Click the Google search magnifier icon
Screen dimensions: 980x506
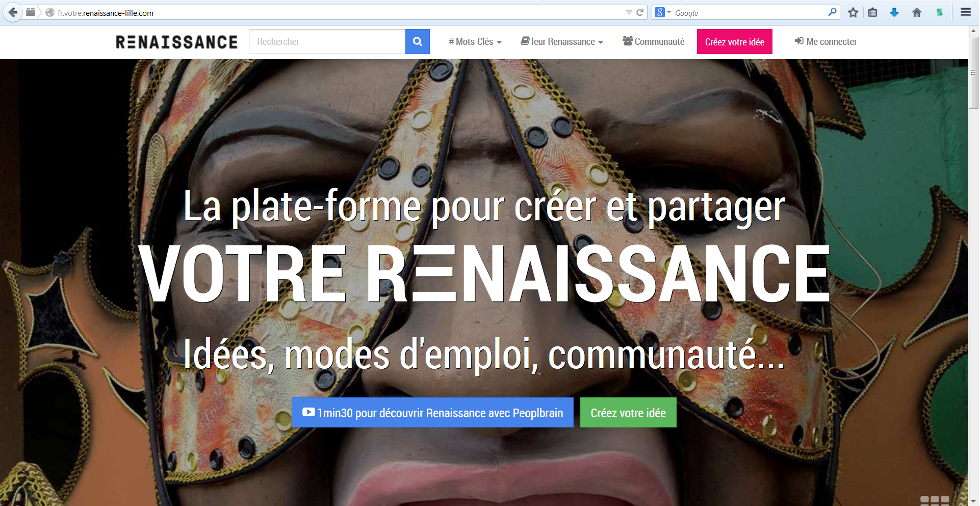832,12
